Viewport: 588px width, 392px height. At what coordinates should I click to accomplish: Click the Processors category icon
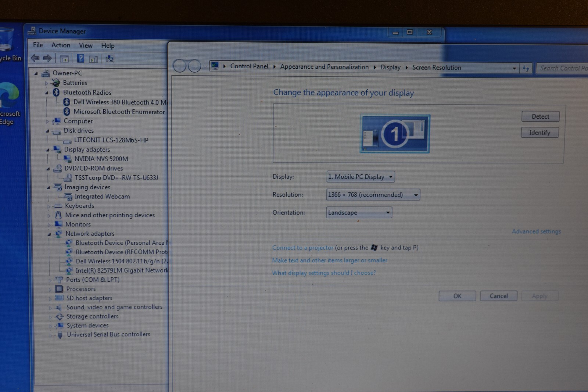click(59, 289)
